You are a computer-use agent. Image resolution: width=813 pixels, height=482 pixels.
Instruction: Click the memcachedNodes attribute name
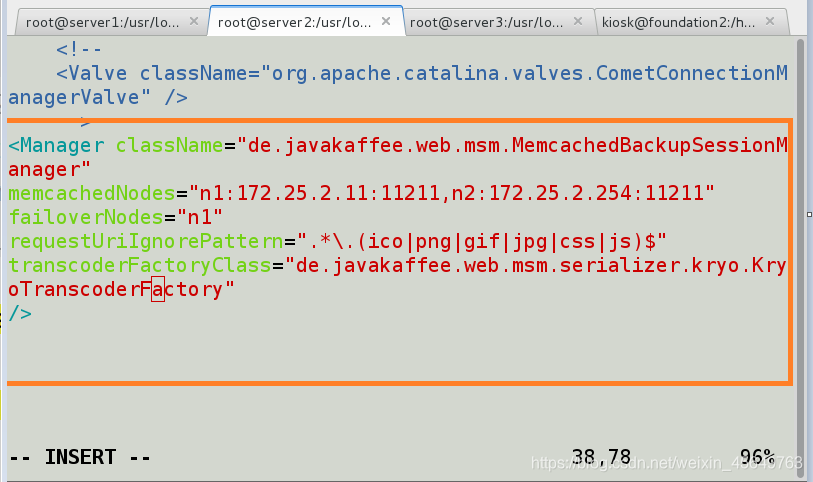click(92, 193)
